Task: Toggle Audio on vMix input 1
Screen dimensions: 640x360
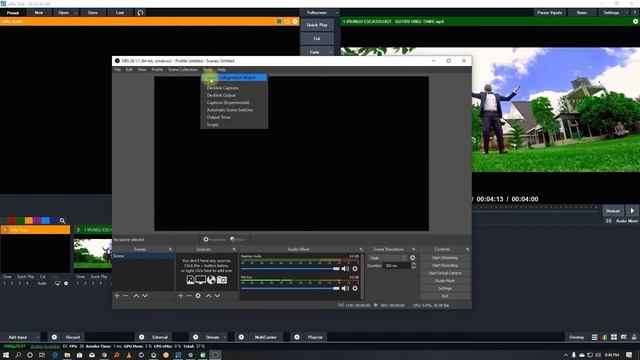Action: coord(42,283)
